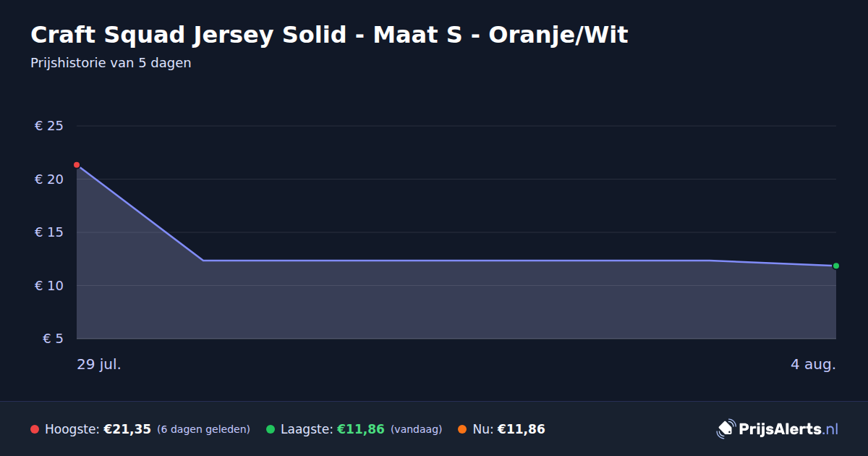This screenshot has height=456, width=868.
Task: Open the PrijsAlerts.nl brand link
Action: (778, 428)
